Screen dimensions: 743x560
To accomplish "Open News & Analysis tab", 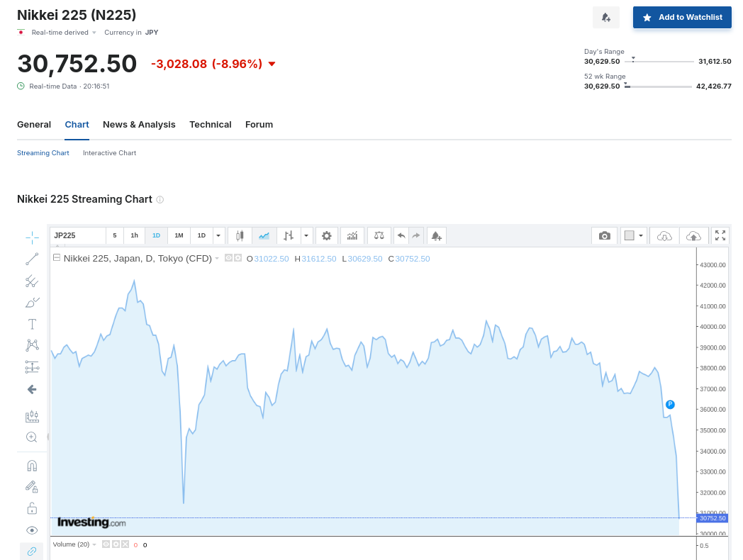I will [x=139, y=125].
